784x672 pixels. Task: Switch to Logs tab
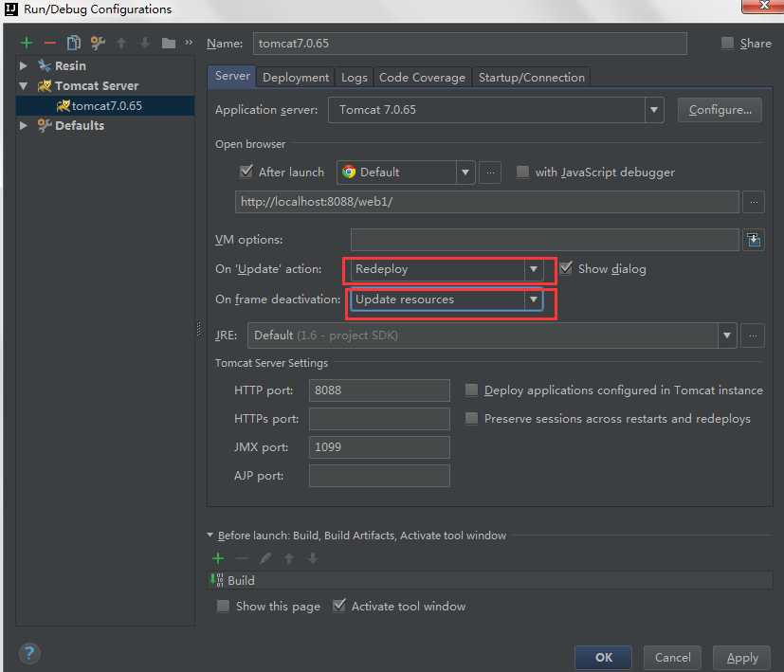pos(354,78)
